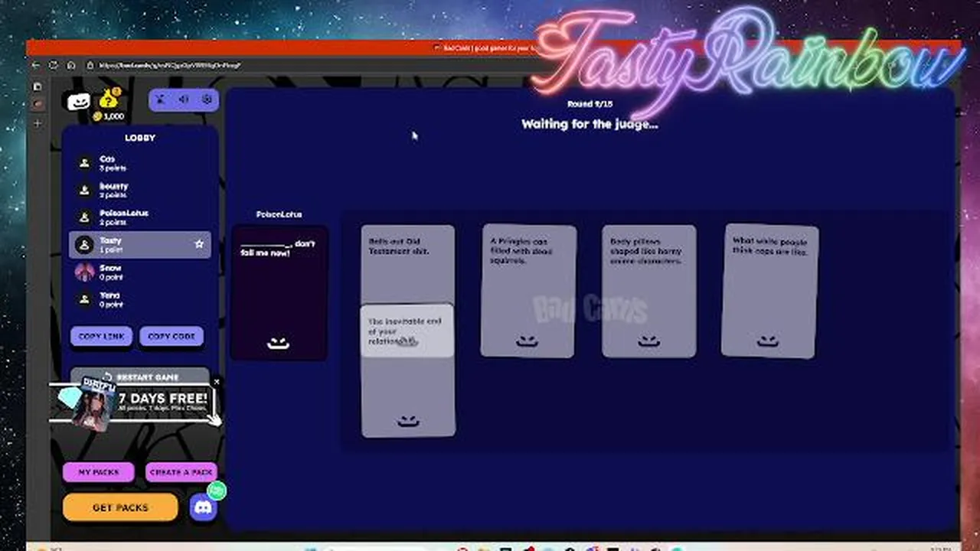This screenshot has width=980, height=551.
Task: Click the browser address bar URL
Action: tap(170, 66)
